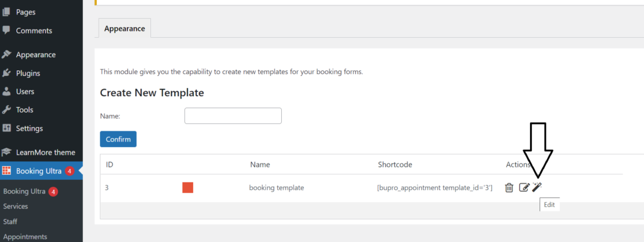This screenshot has width=644, height=242.
Task: Click the red notification badge next to Booking Ultra menu
Action: click(x=69, y=171)
